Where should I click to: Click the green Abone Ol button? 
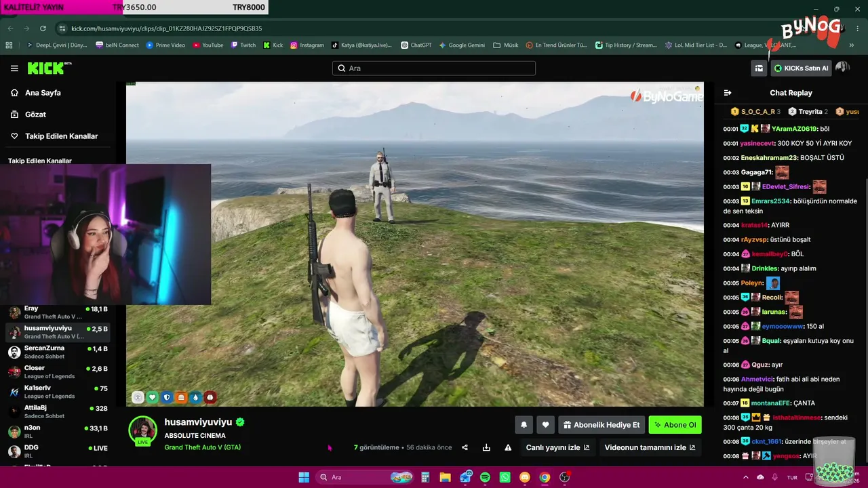pyautogui.click(x=675, y=425)
